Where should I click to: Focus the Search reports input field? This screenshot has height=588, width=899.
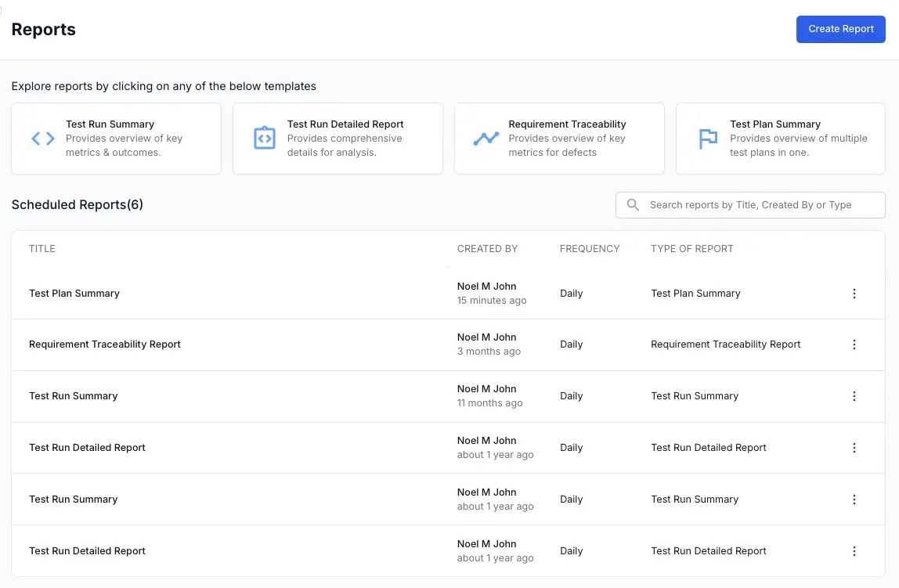(x=760, y=205)
